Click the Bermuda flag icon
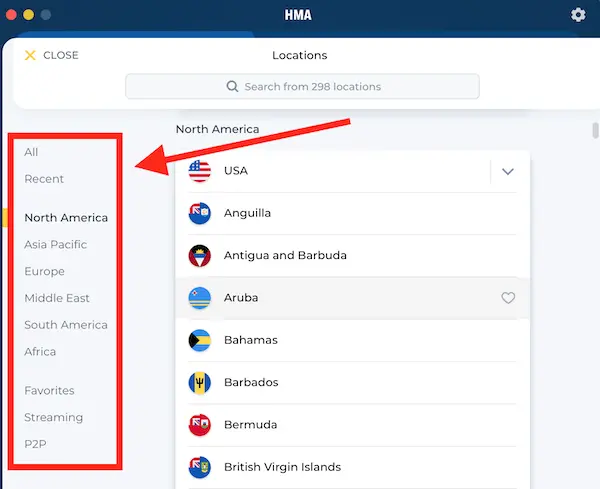 [200, 425]
